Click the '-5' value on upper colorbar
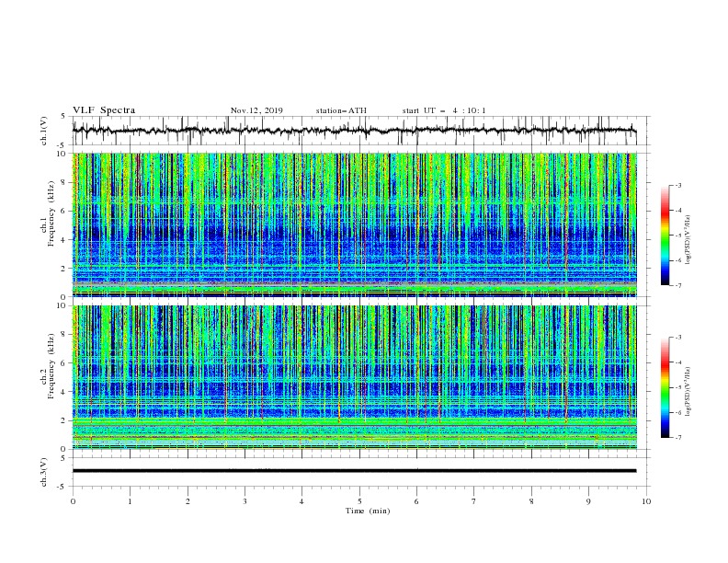 click(x=677, y=236)
